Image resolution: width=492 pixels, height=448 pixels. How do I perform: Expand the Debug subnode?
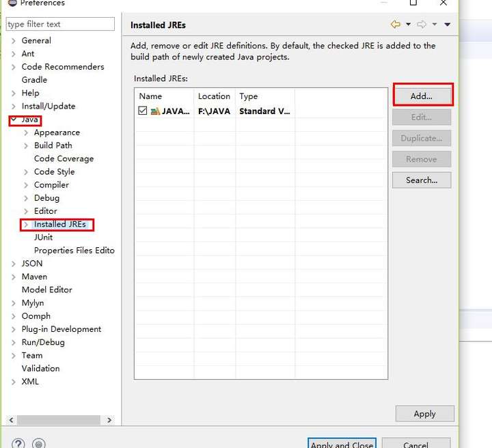coord(26,198)
